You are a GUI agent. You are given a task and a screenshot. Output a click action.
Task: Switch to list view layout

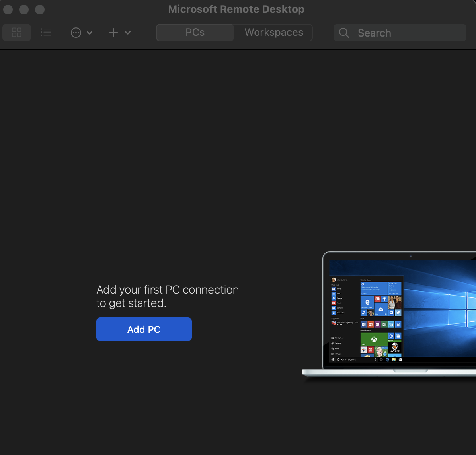click(x=46, y=33)
